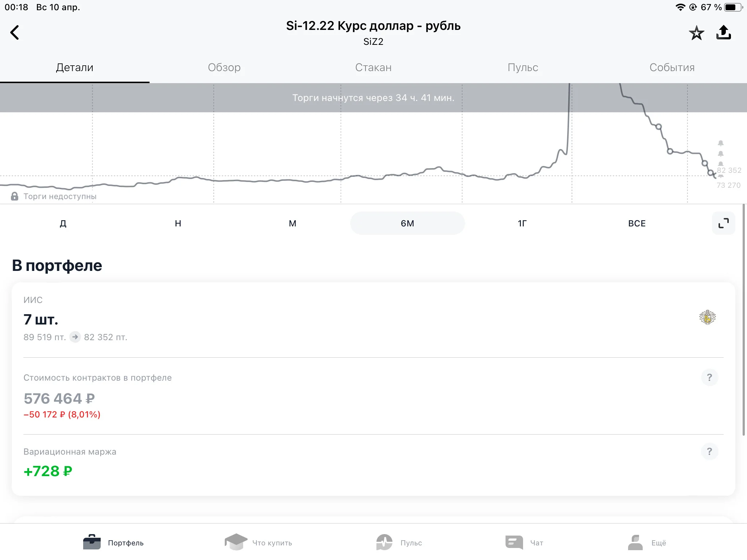Select the ВСЕ chart period

click(637, 223)
